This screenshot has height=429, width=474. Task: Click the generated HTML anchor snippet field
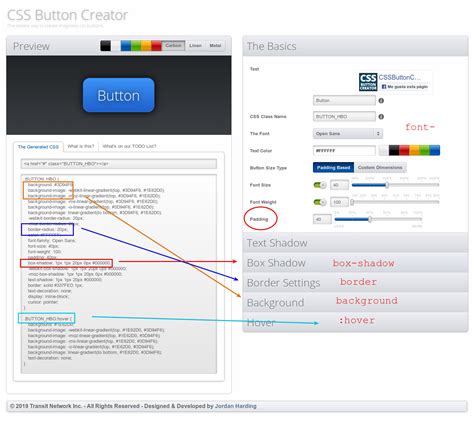tap(119, 164)
